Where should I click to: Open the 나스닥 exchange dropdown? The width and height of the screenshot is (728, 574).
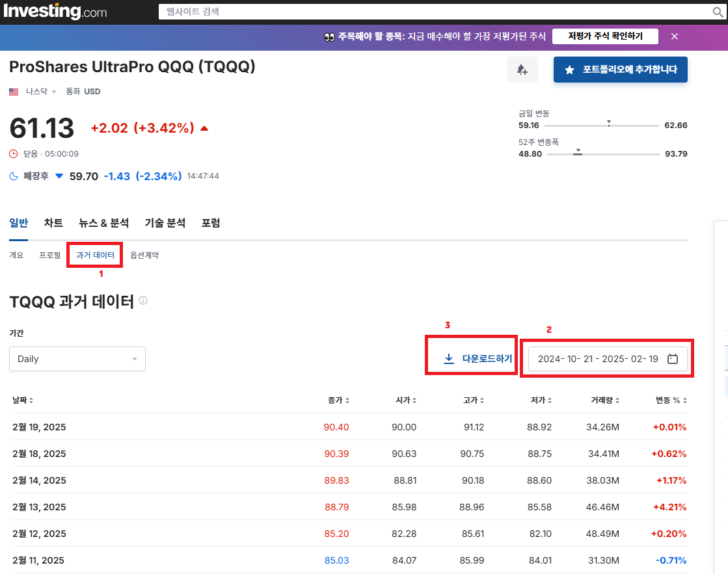(x=41, y=92)
